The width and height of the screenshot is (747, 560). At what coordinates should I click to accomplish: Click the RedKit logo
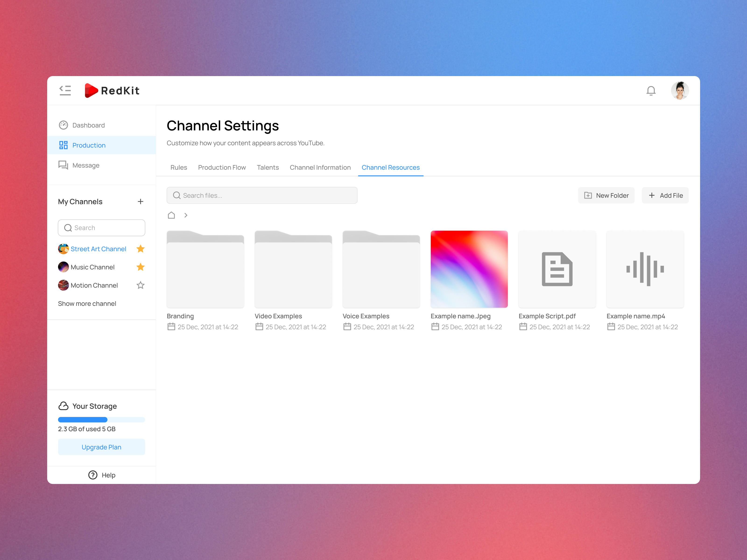click(x=112, y=91)
